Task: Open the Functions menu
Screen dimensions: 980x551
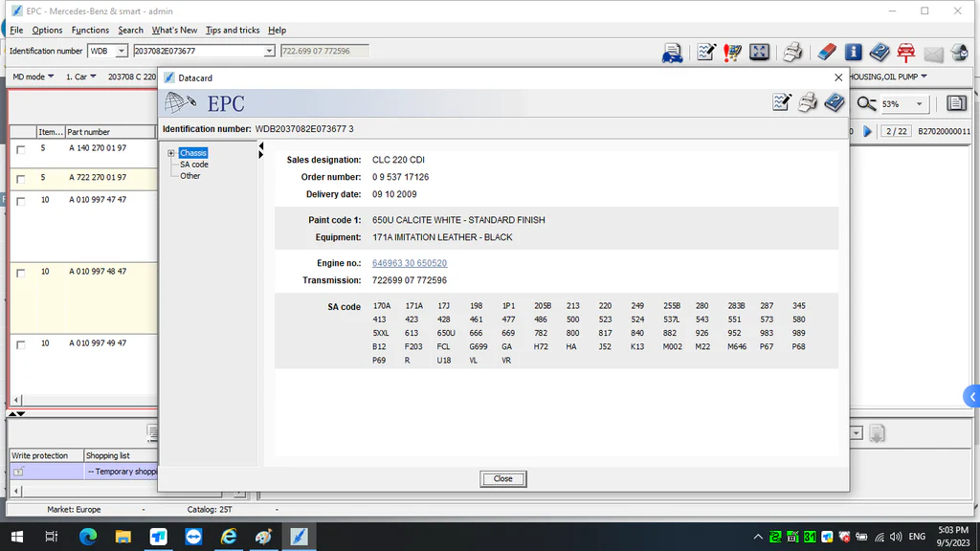Action: tap(90, 31)
